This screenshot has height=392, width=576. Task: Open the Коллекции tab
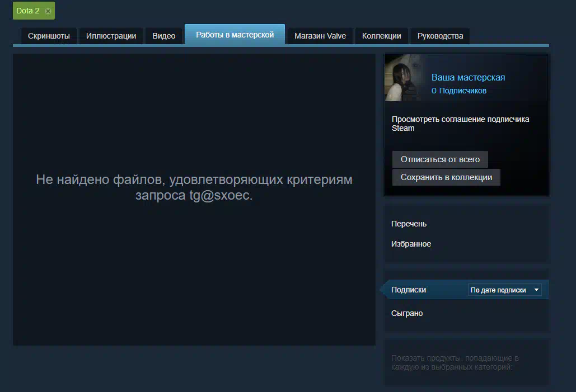tap(381, 36)
